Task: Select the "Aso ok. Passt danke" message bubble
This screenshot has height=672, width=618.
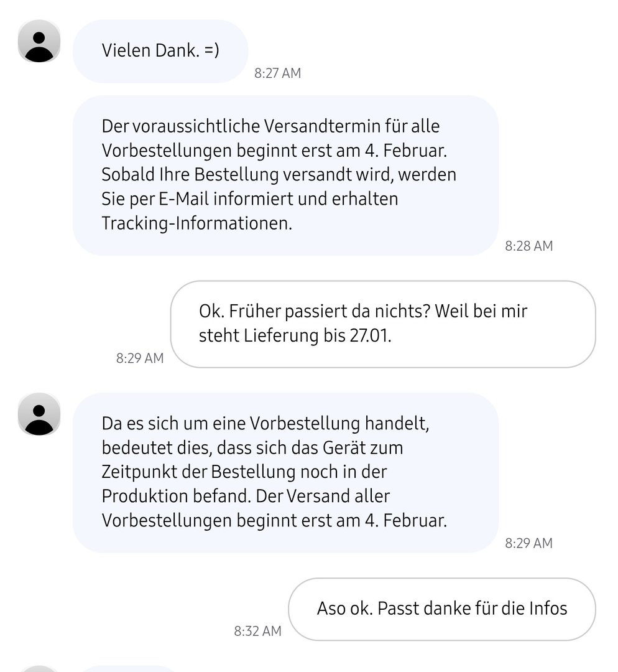Action: point(442,609)
